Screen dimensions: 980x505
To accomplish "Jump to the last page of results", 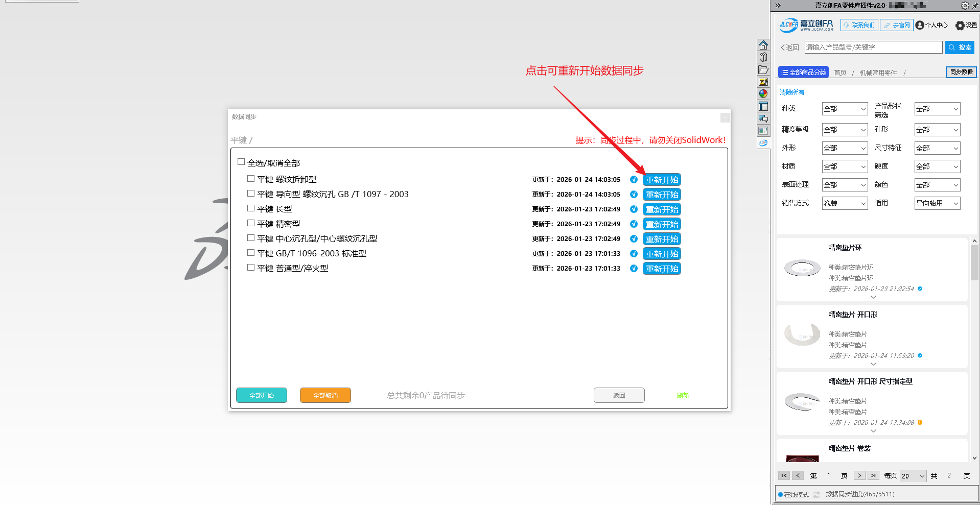I will (873, 475).
